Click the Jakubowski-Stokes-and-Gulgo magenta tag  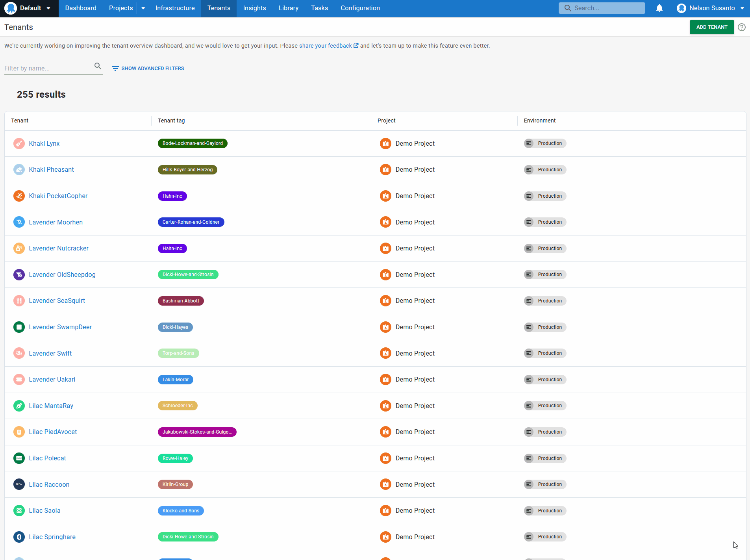pyautogui.click(x=197, y=432)
